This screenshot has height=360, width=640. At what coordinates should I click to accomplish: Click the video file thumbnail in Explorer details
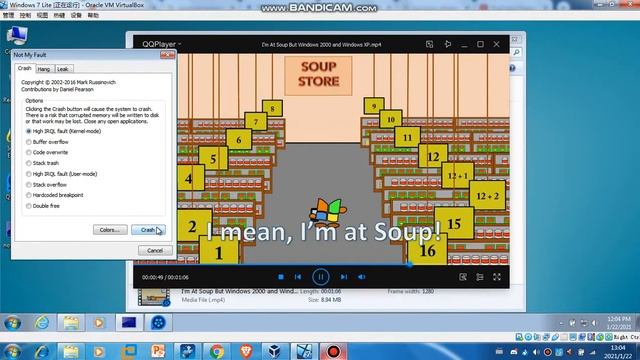[153, 297]
